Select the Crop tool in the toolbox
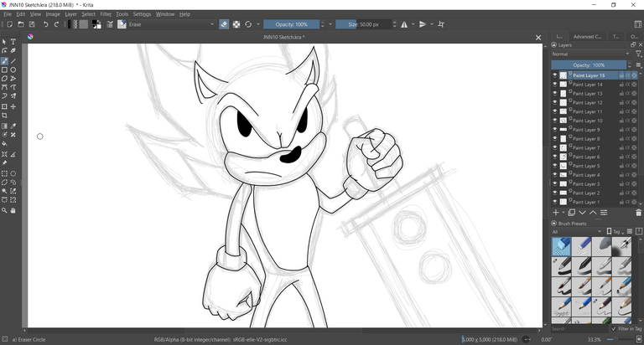The height and width of the screenshot is (345, 644). pyautogui.click(x=4, y=116)
